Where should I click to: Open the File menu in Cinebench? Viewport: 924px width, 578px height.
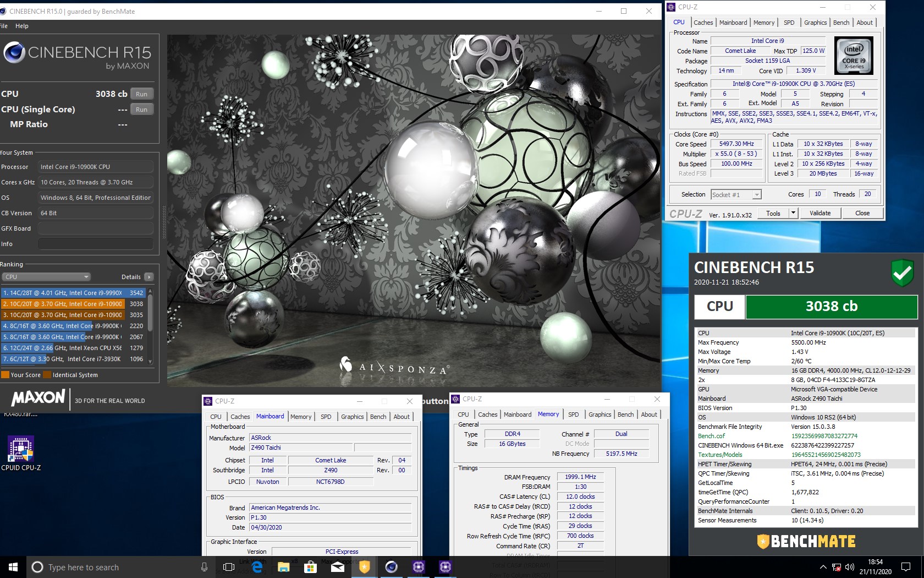click(4, 26)
